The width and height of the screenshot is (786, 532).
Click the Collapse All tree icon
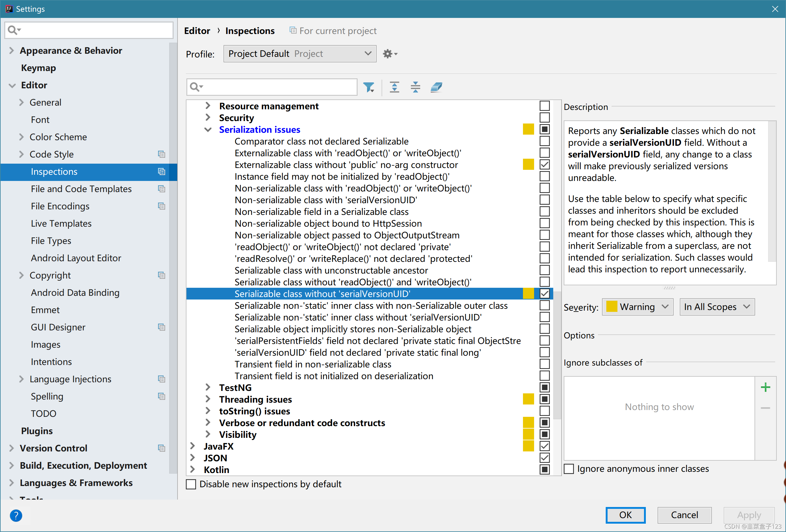pos(415,87)
